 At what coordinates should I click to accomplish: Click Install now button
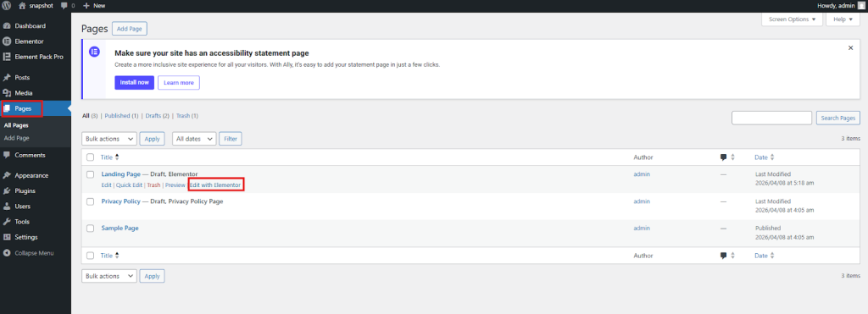135,82
